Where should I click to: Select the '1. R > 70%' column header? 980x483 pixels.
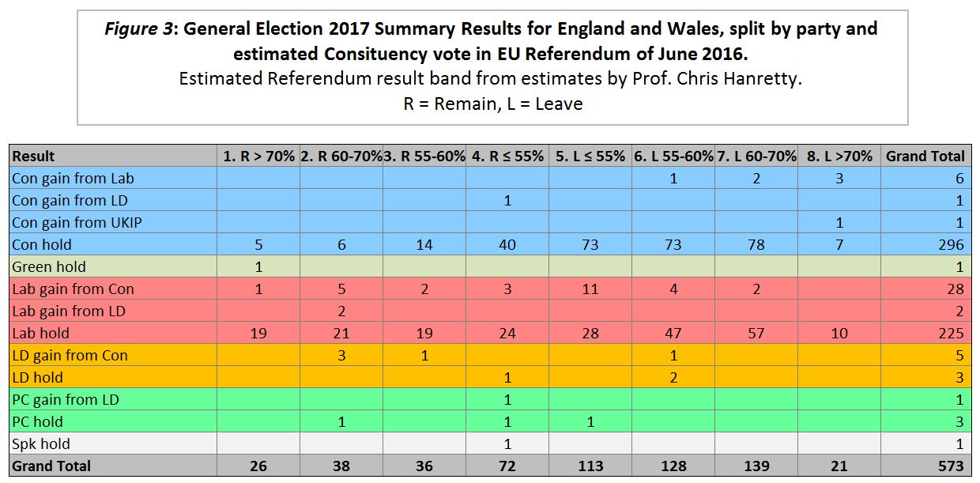tap(258, 156)
